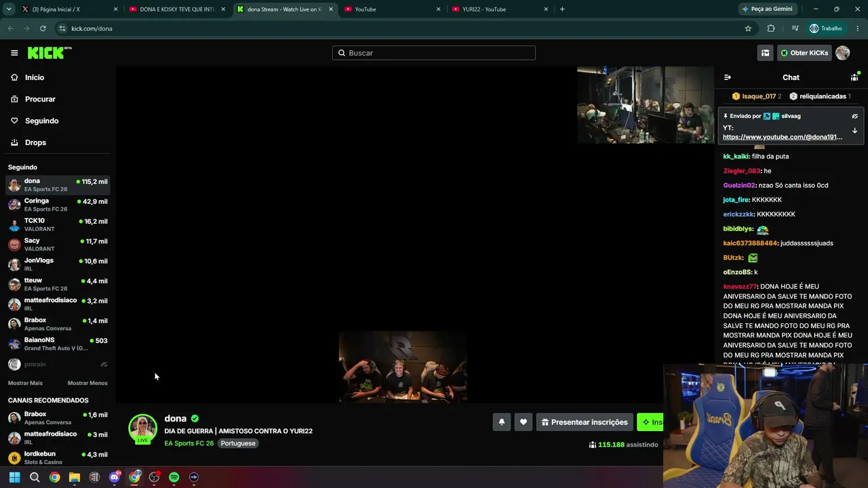Viewport: 868px width, 488px height.
Task: Open OBS Studio from the taskbar
Action: (x=154, y=477)
